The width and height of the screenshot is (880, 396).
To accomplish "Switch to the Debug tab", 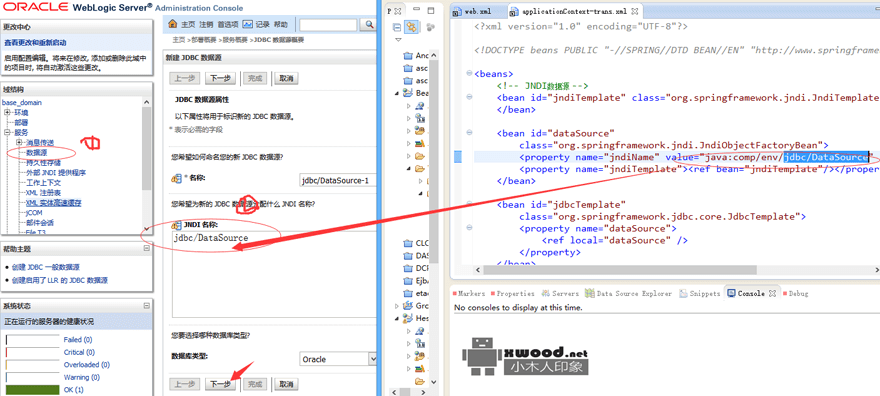I will 795,293.
